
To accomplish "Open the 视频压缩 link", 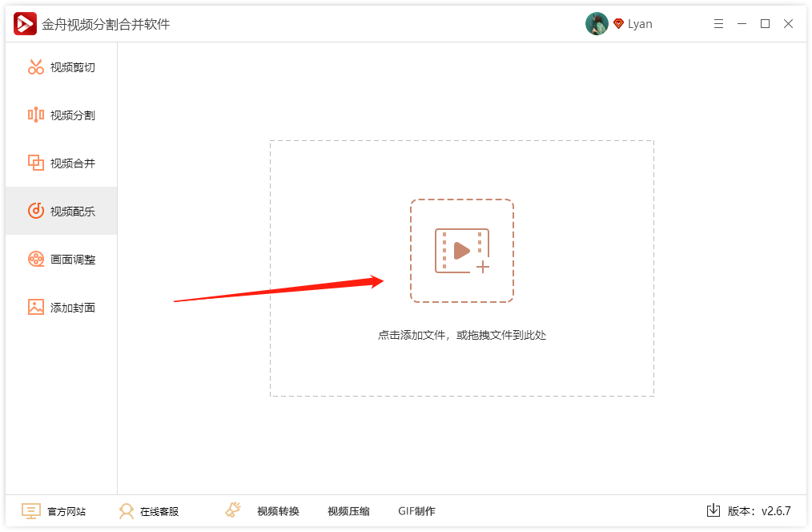I will (348, 511).
